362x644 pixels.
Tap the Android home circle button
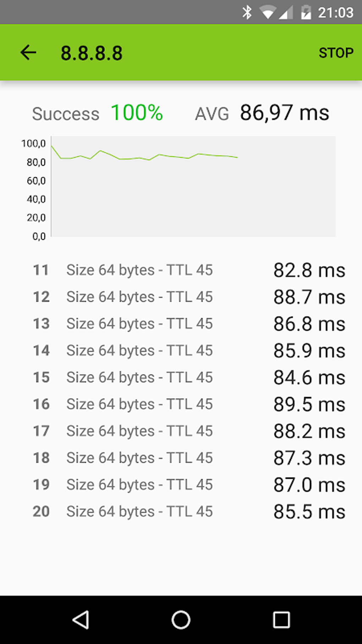pos(181,620)
